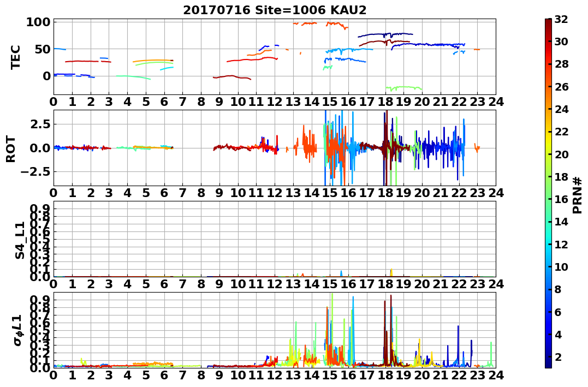Click the colorbar tick label 4
Viewport: 588px width, 387px height.
point(557,334)
